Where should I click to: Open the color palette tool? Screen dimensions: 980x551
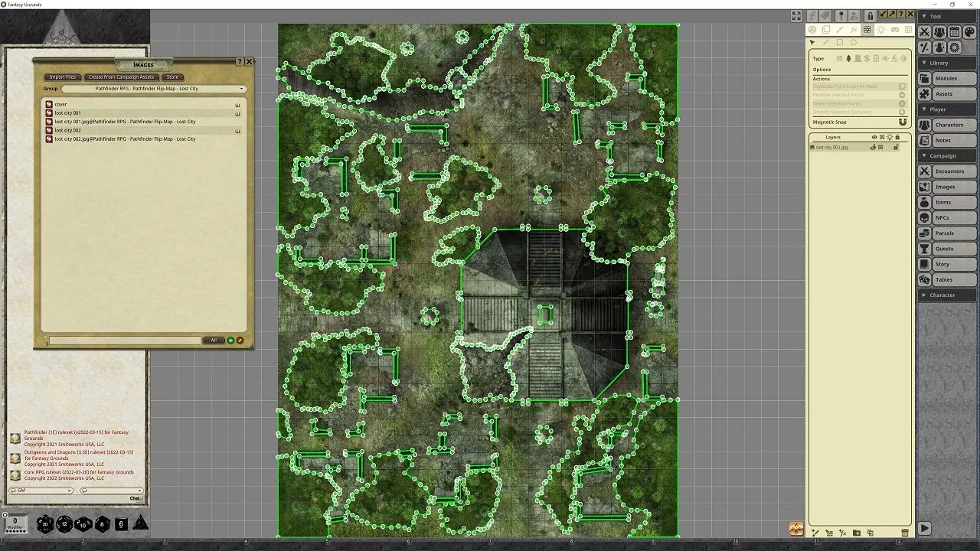tap(969, 32)
